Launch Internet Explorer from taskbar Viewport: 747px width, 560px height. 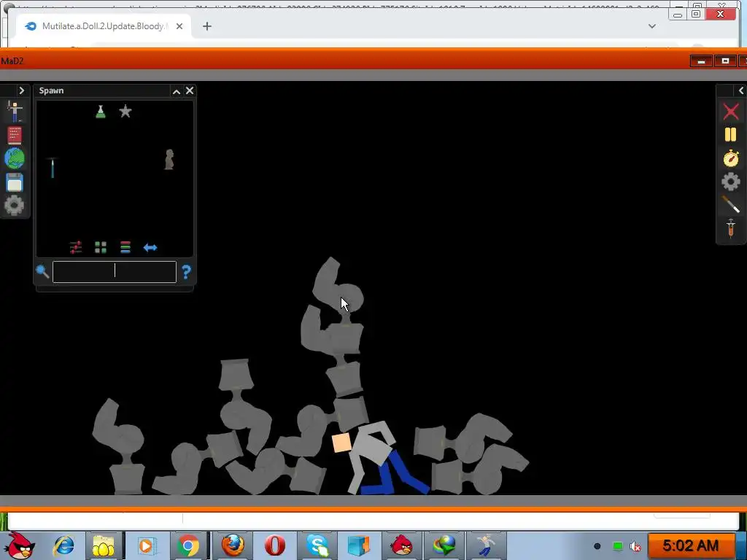[x=64, y=545]
